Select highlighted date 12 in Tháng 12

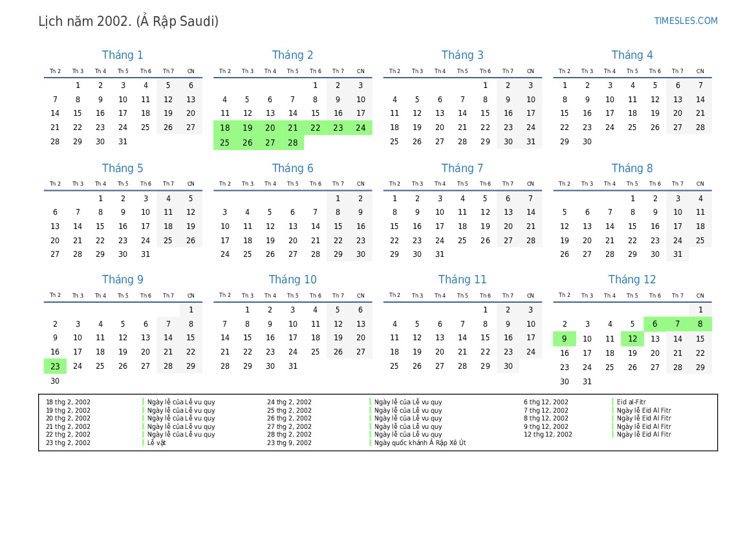[632, 339]
